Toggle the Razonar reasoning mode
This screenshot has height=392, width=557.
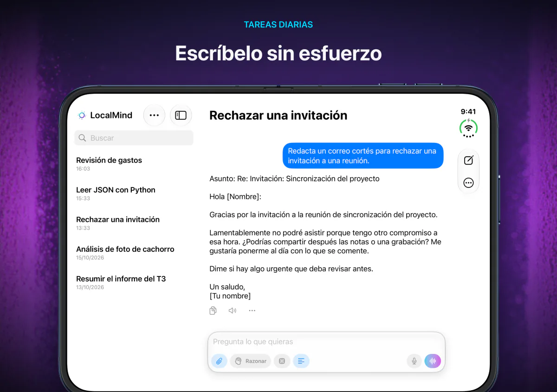tap(251, 361)
